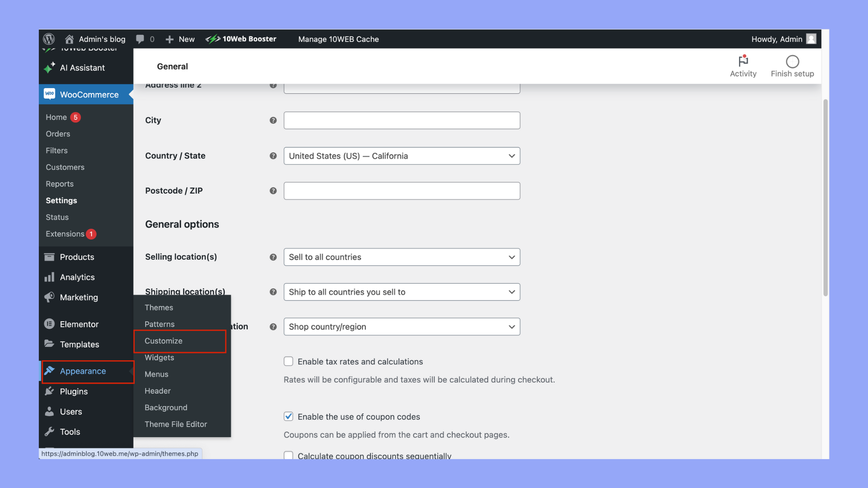868x488 pixels.
Task: Open Orders under WooCommerce
Action: tap(58, 134)
